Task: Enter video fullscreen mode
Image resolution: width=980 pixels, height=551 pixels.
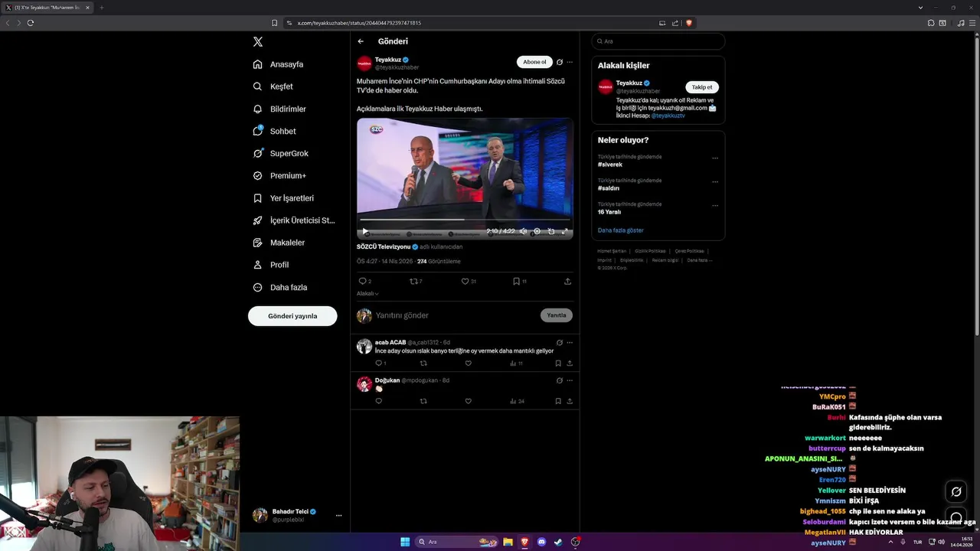Action: click(565, 231)
